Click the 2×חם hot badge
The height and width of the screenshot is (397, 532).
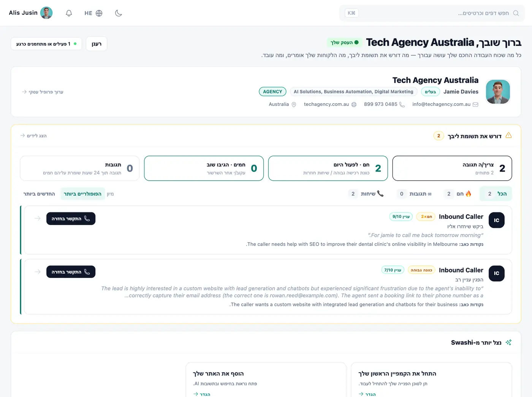[x=426, y=217]
